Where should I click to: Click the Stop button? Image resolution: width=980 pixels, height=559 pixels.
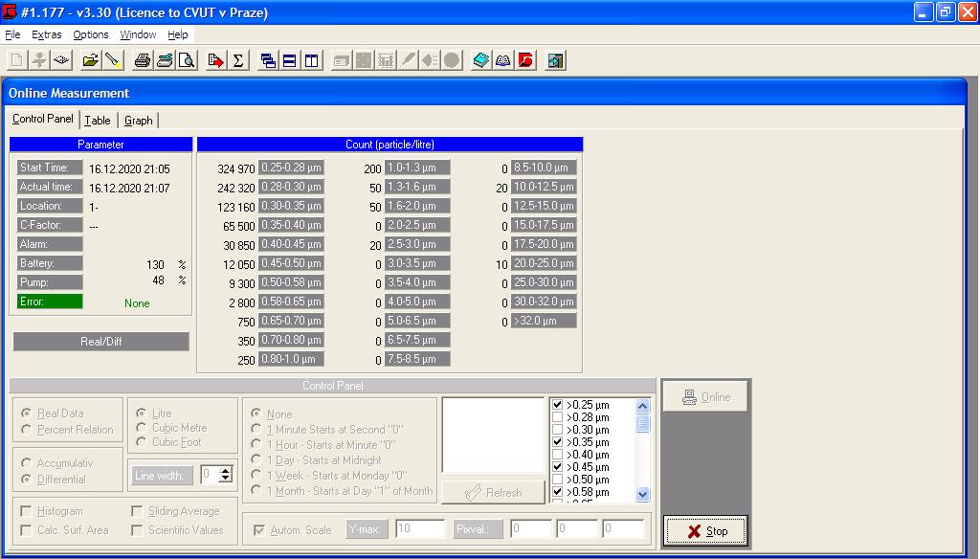click(705, 531)
